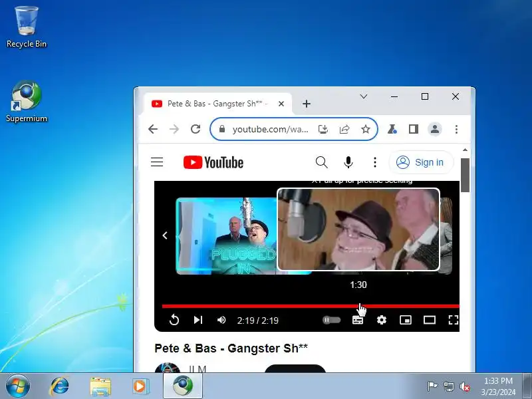The width and height of the screenshot is (532, 399).
Task: Select the Recycle Bin desktop icon
Action: point(27,27)
